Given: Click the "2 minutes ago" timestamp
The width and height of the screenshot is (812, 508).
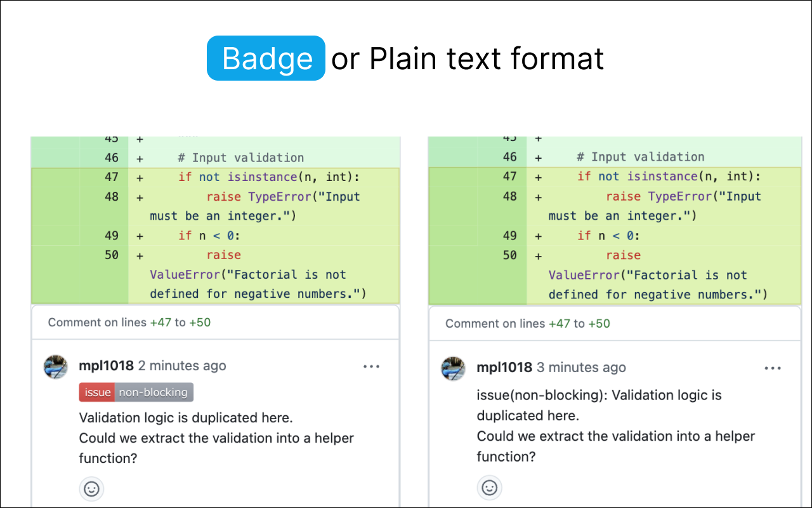Looking at the screenshot, I should [182, 366].
